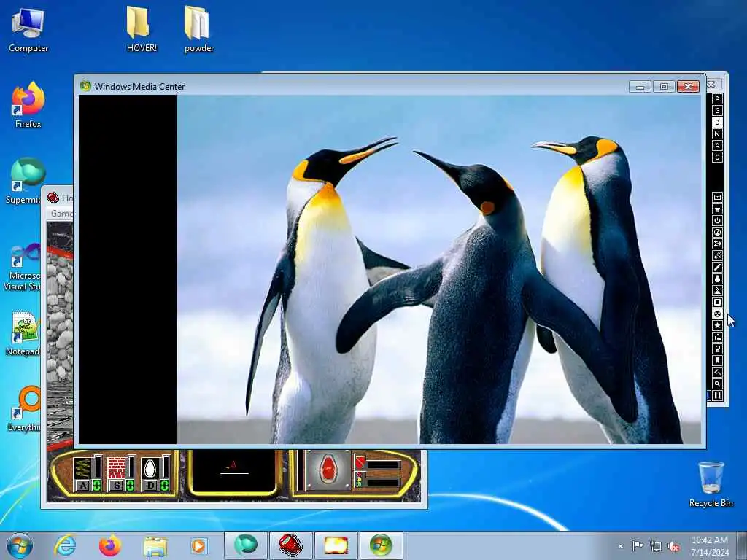The height and width of the screenshot is (560, 747).
Task: Open File Explorer from the taskbar
Action: (155, 545)
